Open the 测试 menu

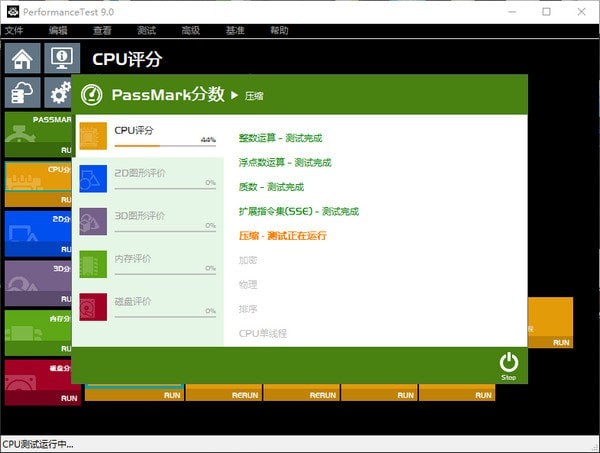[x=146, y=31]
